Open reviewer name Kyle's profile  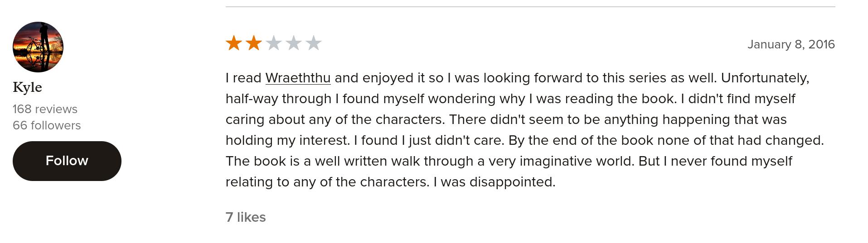click(x=27, y=87)
